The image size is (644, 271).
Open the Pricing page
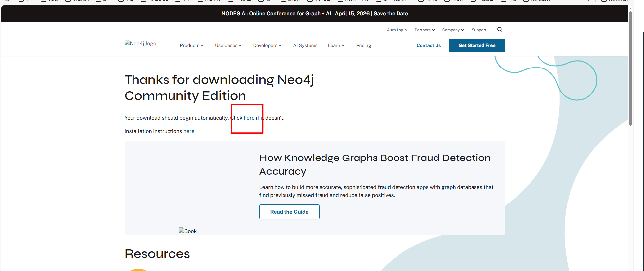[x=363, y=45]
